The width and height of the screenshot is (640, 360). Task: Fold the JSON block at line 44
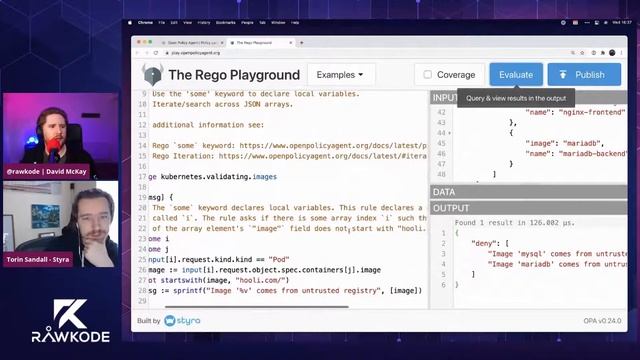[x=450, y=133]
